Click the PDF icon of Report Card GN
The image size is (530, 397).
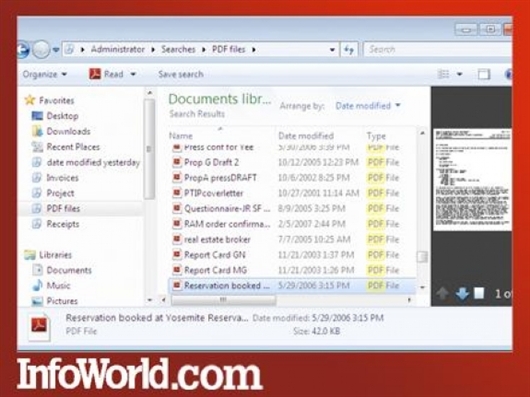point(176,254)
